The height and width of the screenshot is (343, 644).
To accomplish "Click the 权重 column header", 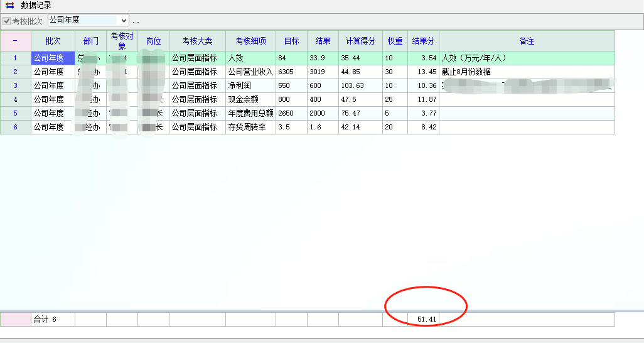I will point(395,41).
